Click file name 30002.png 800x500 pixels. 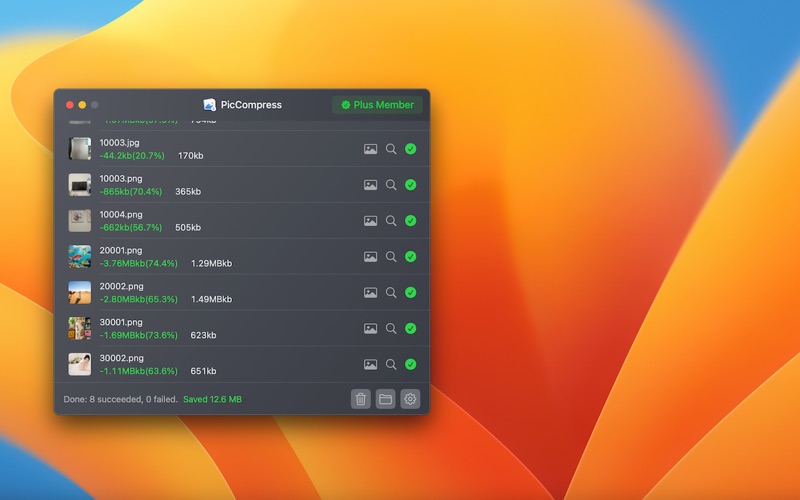click(x=121, y=358)
